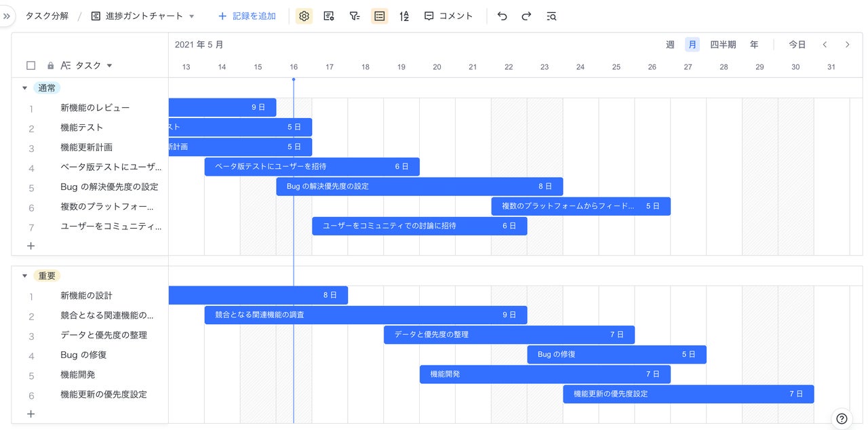Select データと優先度の整理 Gantt bar
Screen dimensions: 868x430
coord(509,334)
